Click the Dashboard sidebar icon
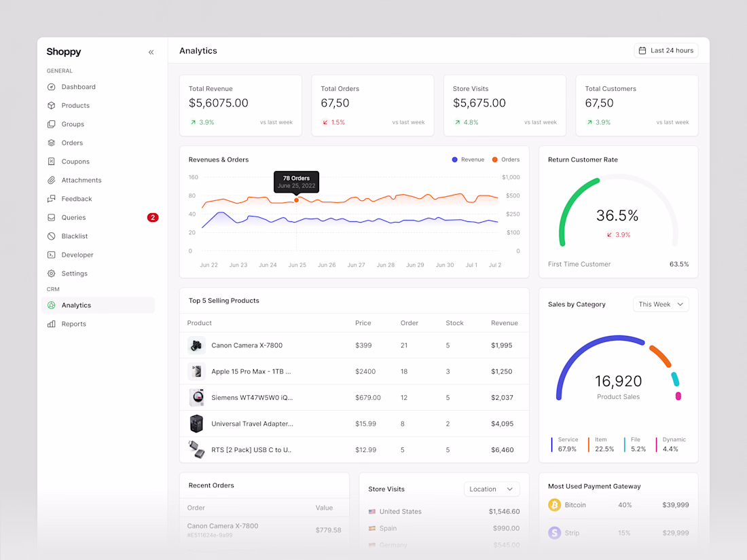The image size is (747, 560). coord(52,87)
